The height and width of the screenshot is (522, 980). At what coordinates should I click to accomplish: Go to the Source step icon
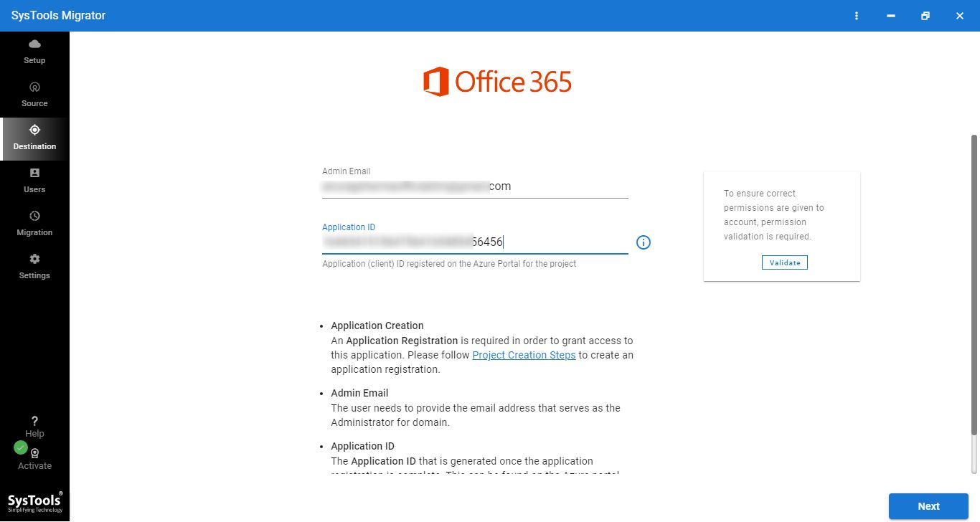[x=34, y=87]
